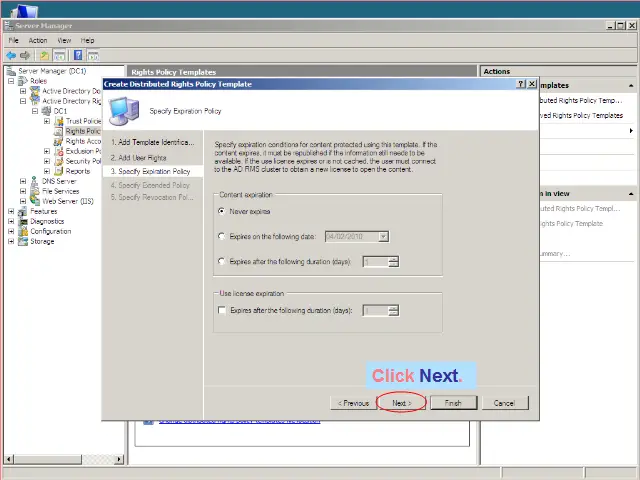Open the Help menu

(87, 40)
